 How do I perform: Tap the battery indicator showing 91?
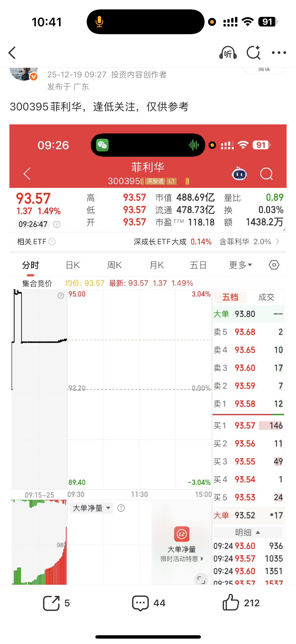pyautogui.click(x=268, y=22)
